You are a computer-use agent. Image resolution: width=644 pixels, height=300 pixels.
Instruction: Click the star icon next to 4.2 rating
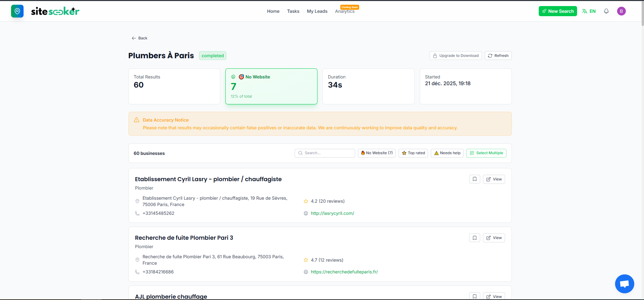point(306,201)
